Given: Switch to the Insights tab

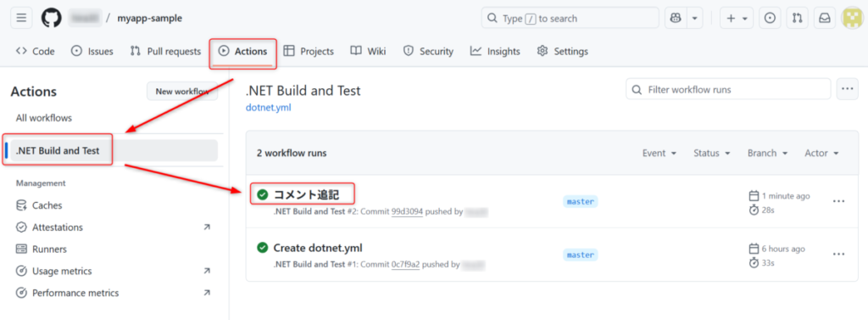Looking at the screenshot, I should click(495, 52).
